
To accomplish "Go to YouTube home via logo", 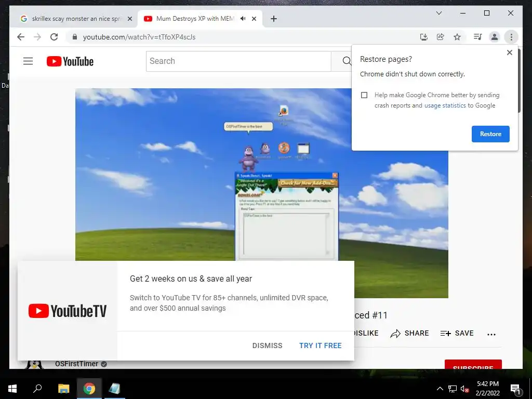I will click(x=70, y=61).
